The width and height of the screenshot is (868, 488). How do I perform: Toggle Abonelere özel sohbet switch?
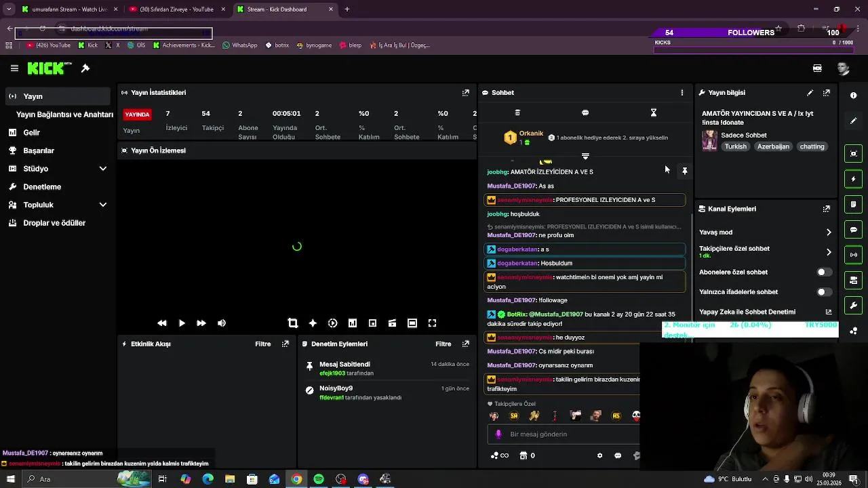(824, 272)
